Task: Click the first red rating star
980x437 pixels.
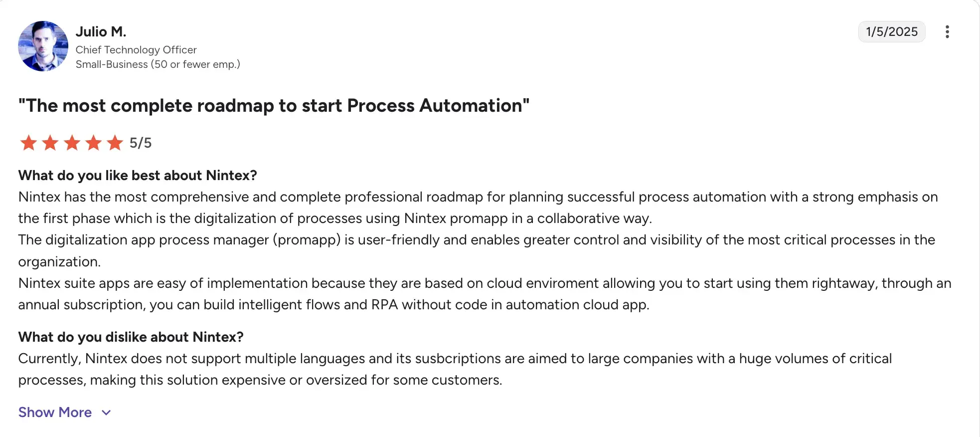Action: (x=28, y=143)
